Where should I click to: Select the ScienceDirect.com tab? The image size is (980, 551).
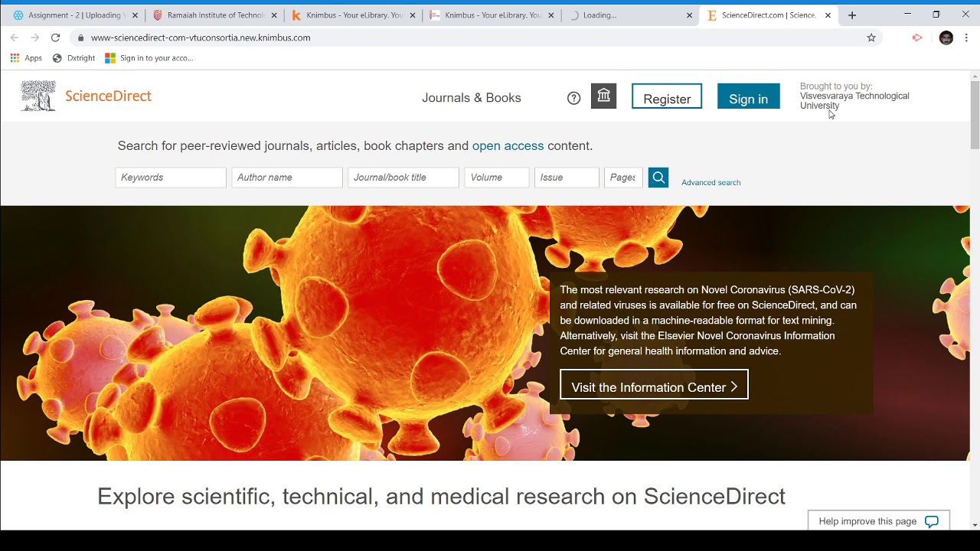point(768,15)
